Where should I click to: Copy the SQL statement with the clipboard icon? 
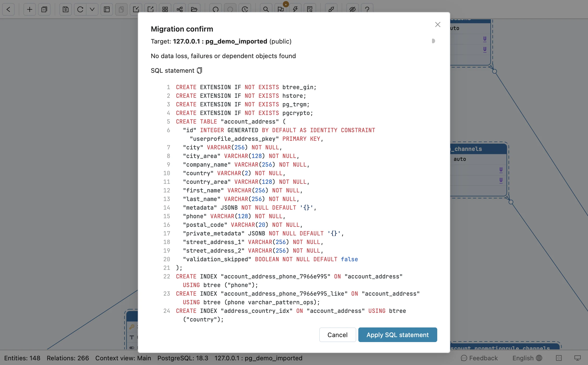199,70
